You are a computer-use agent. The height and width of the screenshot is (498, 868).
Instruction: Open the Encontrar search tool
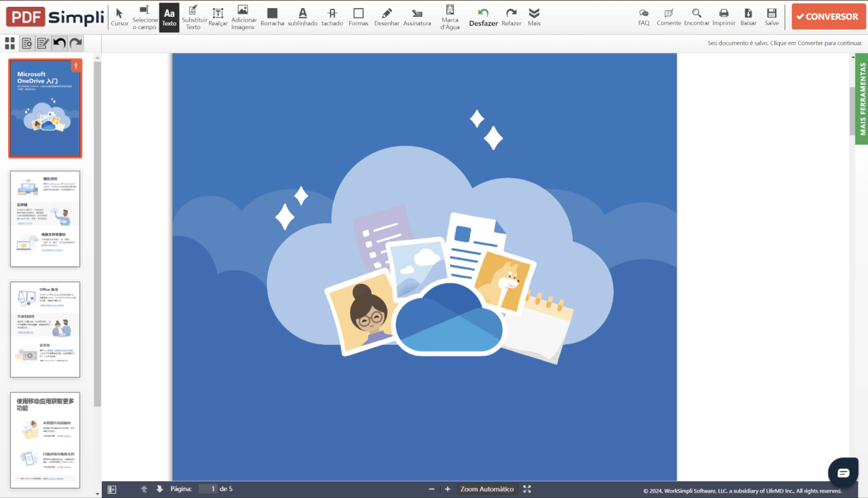pos(696,17)
